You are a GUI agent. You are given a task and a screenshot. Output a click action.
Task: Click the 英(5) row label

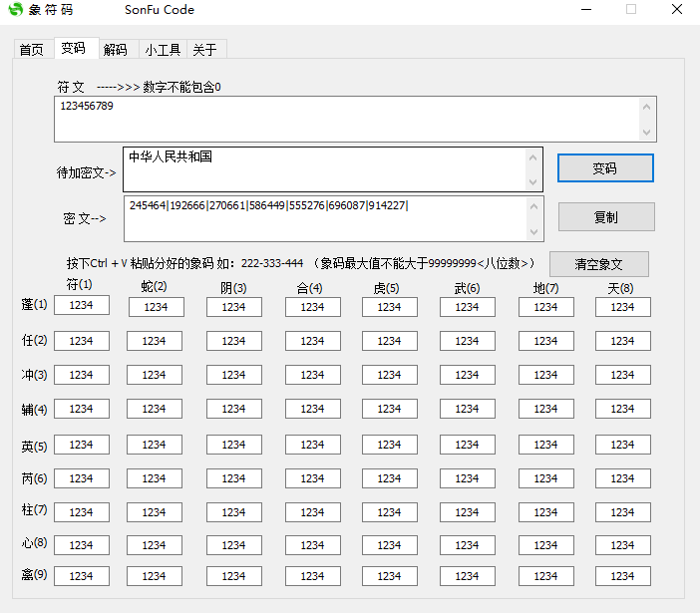(34, 447)
